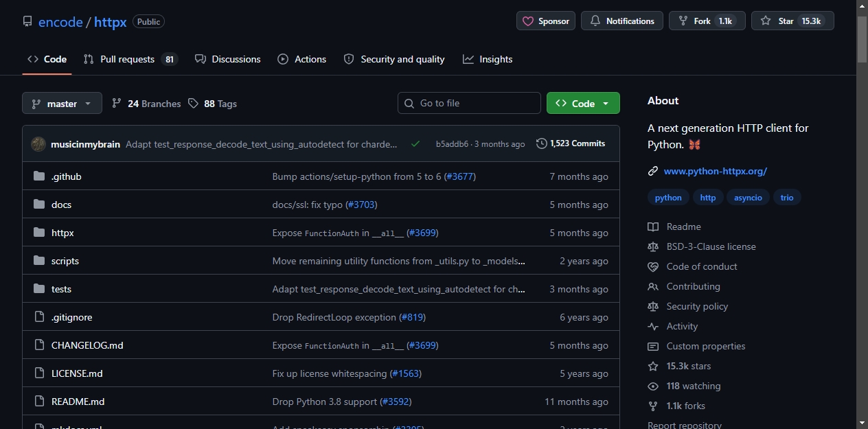Click the http topic tag
The height and width of the screenshot is (429, 868).
click(x=708, y=198)
